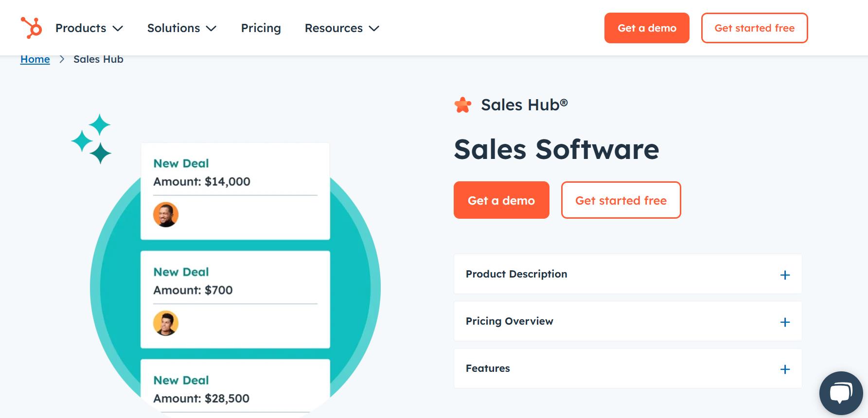Open the Solutions dropdown menu
Image resolution: width=868 pixels, height=418 pixels.
click(x=181, y=28)
